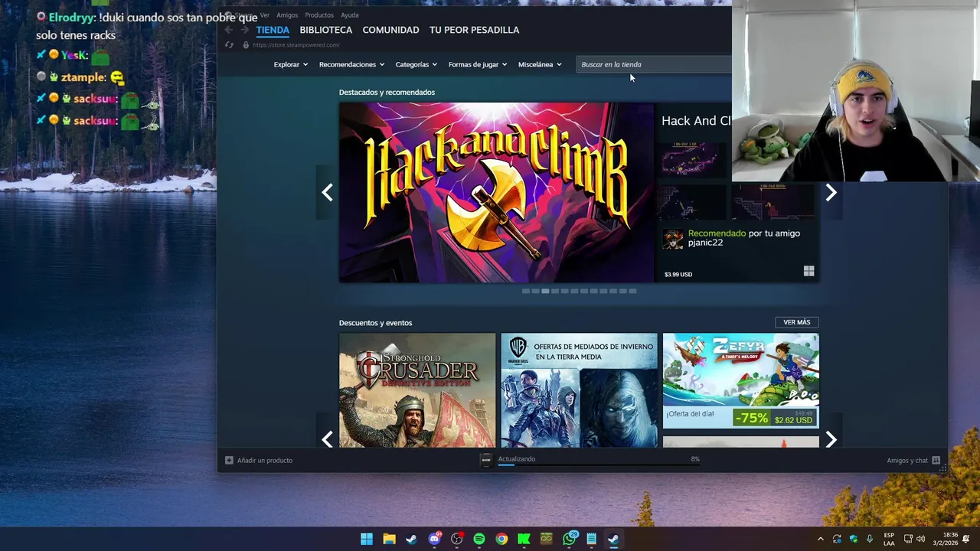Select the first dot of carousel pagination
The width and height of the screenshot is (980, 551).
point(525,291)
